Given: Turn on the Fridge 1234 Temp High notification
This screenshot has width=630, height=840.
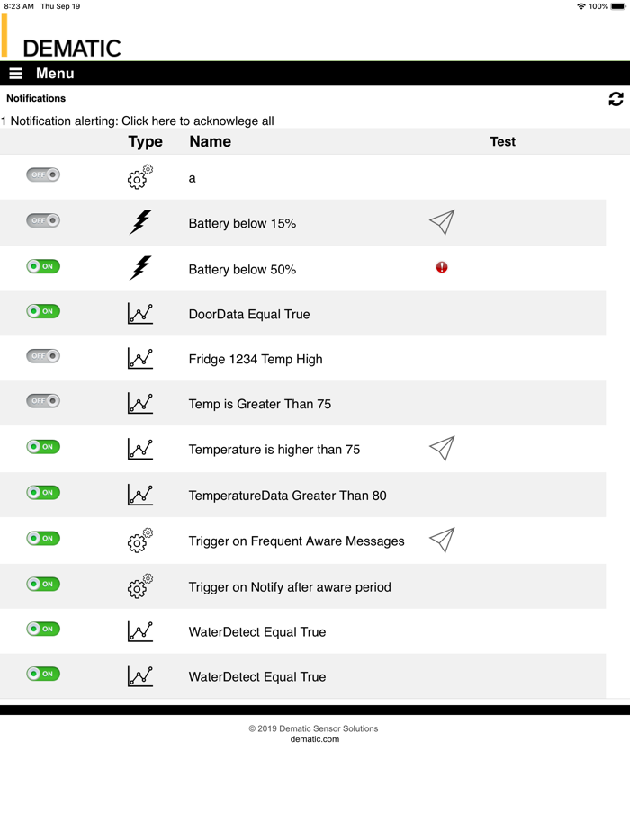Looking at the screenshot, I should coord(42,356).
